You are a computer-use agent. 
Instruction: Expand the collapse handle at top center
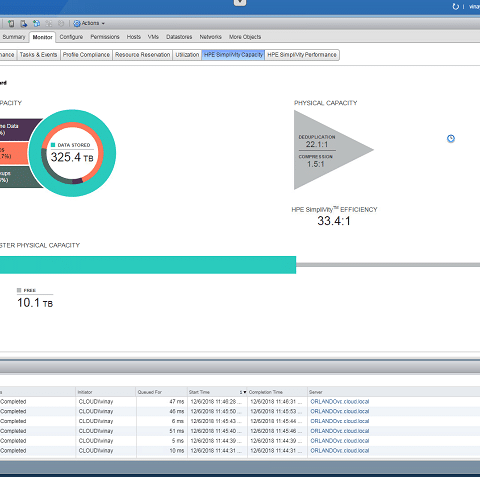click(240, 3)
